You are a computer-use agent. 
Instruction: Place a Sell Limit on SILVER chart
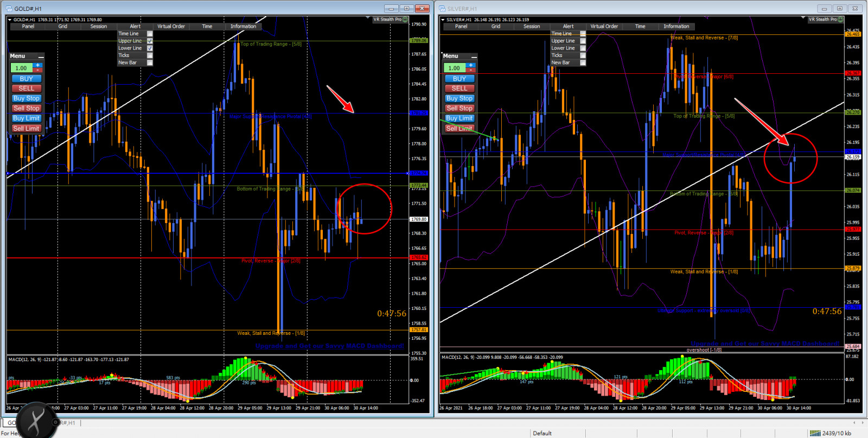[459, 129]
